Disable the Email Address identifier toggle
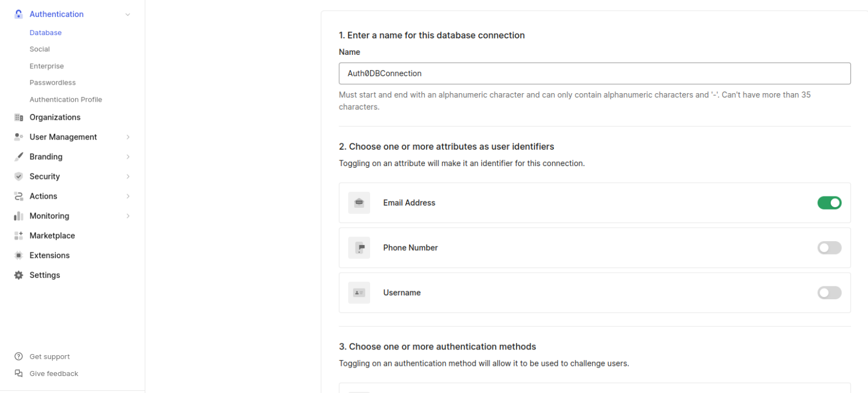This screenshot has width=868, height=393. pyautogui.click(x=829, y=202)
